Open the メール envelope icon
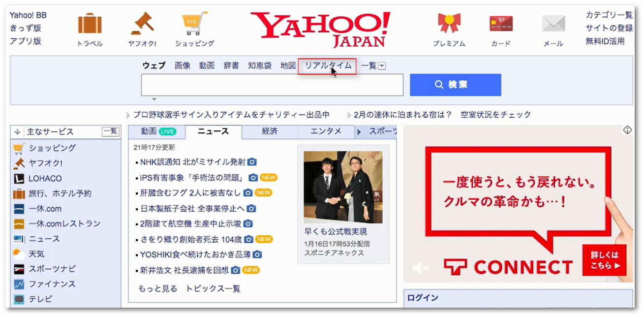This screenshot has height=317, width=644. (x=553, y=24)
